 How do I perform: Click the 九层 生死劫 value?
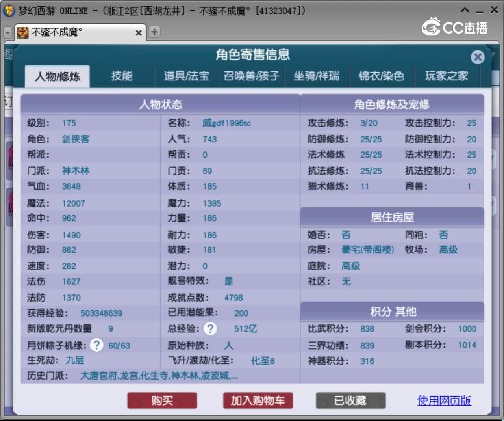click(x=75, y=360)
